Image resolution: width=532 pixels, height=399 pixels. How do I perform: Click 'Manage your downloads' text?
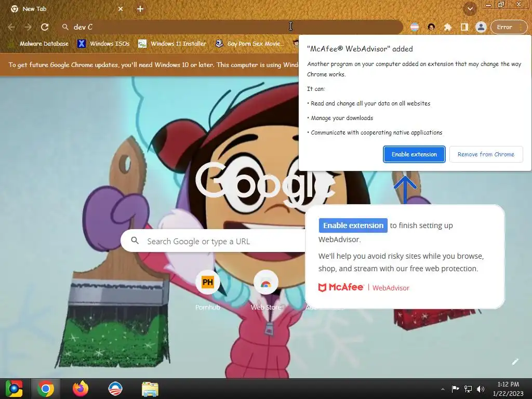[x=342, y=118]
